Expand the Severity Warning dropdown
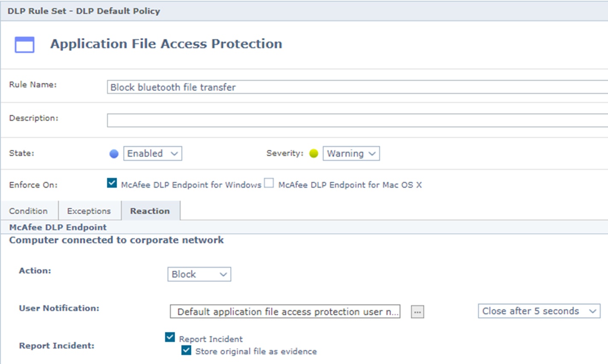 pyautogui.click(x=351, y=154)
